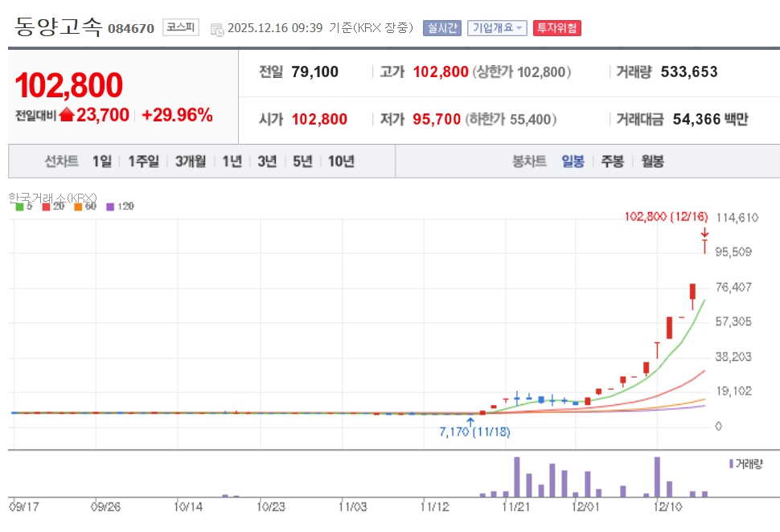Viewport: 780px width, 532px height.
Task: Click the purple 거래량 legend marker
Action: [x=730, y=464]
